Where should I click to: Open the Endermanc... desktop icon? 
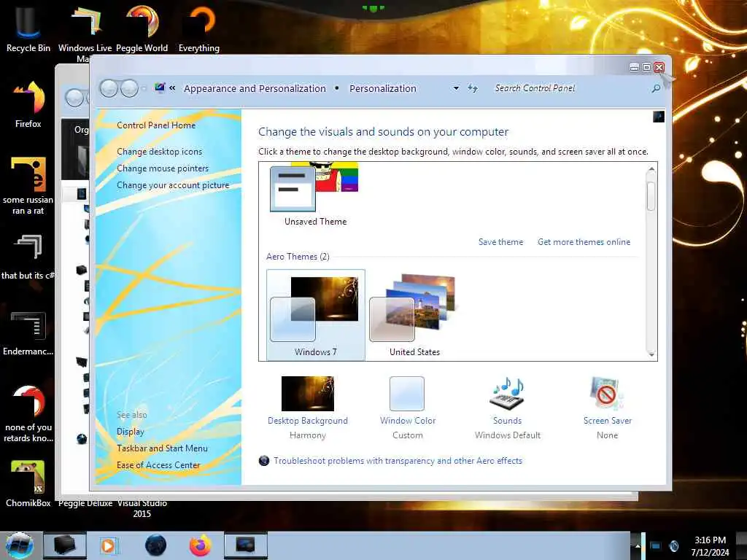click(28, 333)
